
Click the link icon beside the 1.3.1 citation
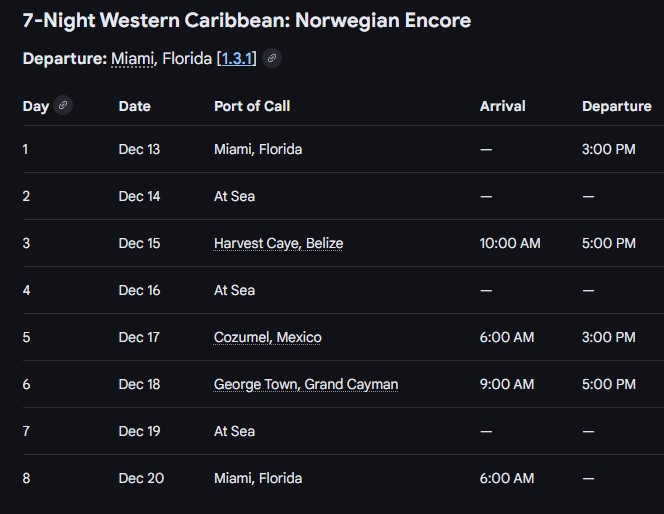tap(272, 59)
